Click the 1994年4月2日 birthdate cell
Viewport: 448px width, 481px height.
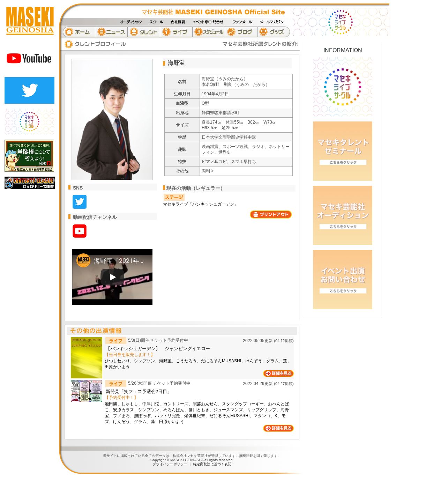(246, 94)
